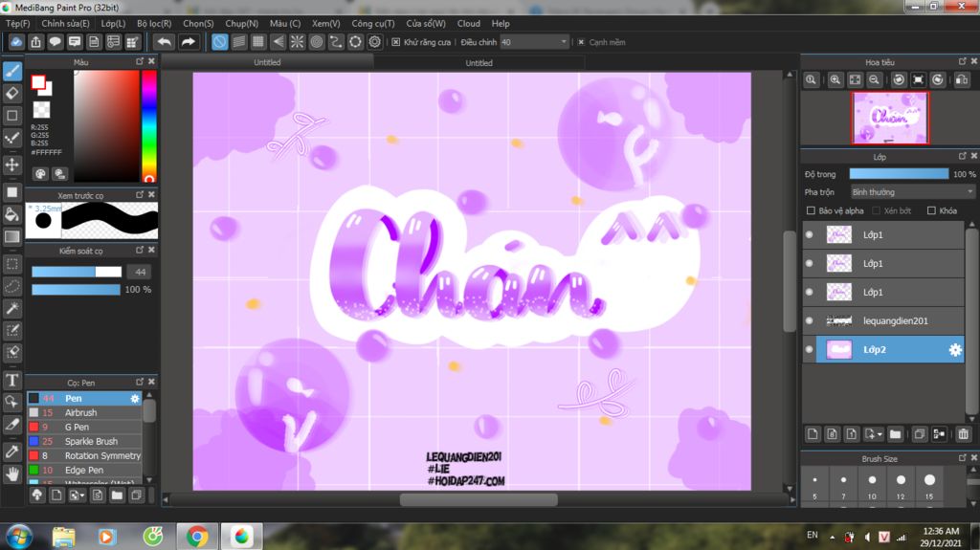Image resolution: width=980 pixels, height=550 pixels.
Task: Open Lớp2 layer settings gear
Action: tap(955, 350)
